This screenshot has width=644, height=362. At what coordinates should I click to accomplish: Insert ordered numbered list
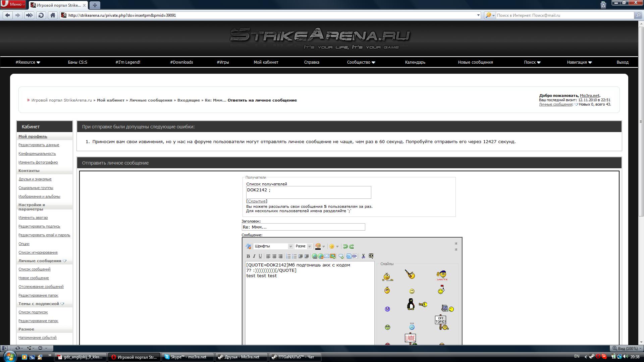pyautogui.click(x=288, y=256)
